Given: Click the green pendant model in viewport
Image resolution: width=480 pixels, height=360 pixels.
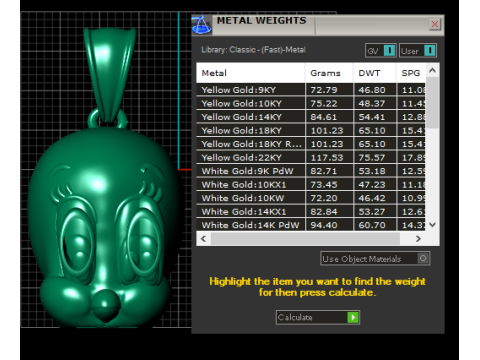Looking at the screenshot, I should point(103,177).
